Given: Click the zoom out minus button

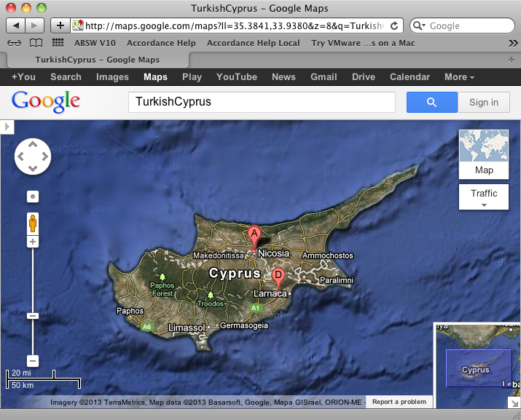Looking at the screenshot, I should 33,360.
